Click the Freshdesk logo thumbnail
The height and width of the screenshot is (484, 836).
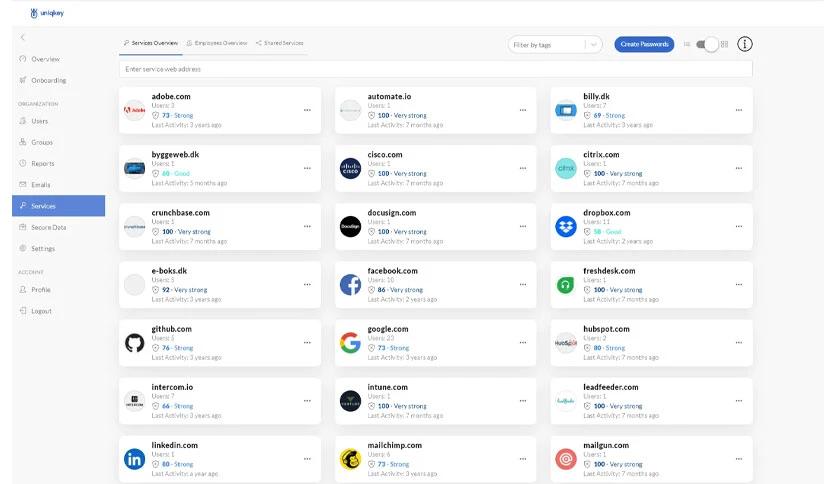(566, 285)
